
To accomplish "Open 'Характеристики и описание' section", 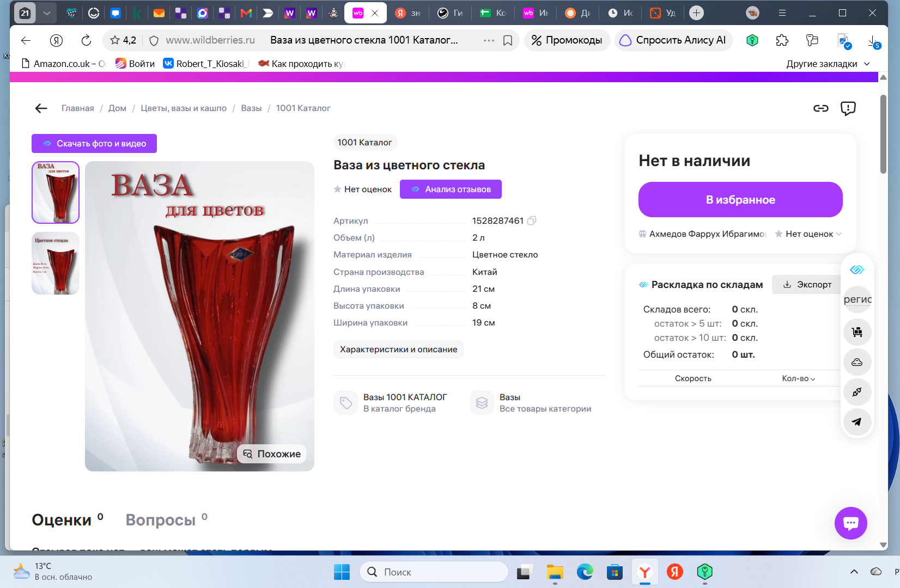I will click(399, 350).
